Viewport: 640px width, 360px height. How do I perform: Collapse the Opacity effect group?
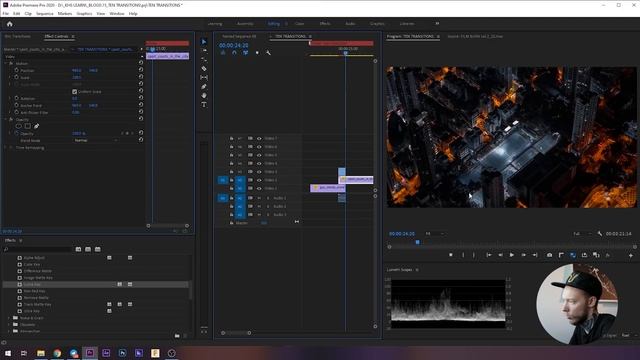click(6, 119)
